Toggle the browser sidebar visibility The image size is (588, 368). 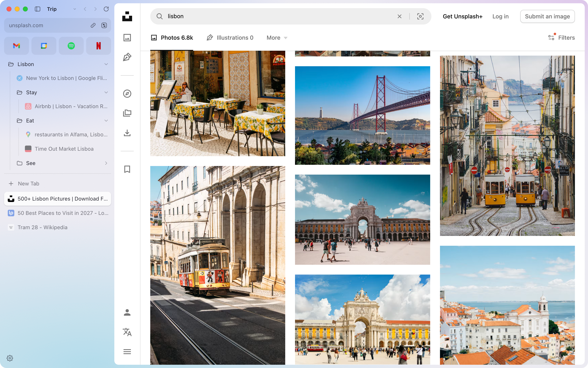point(37,9)
